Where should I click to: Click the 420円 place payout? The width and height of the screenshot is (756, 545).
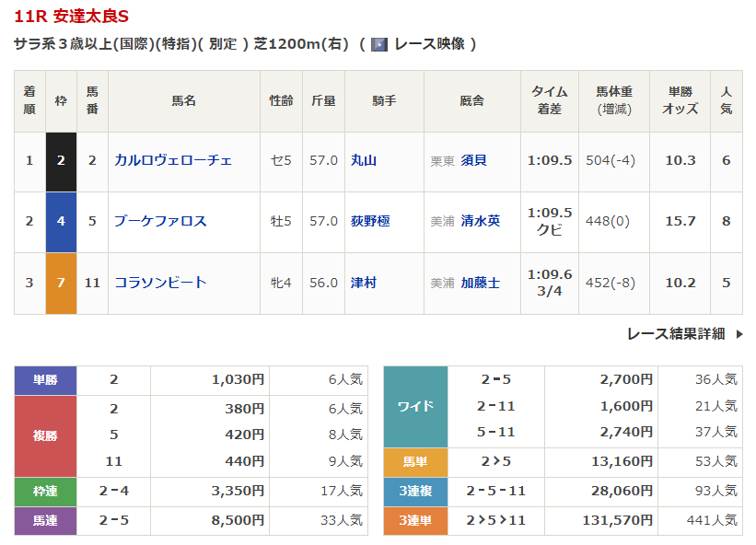click(245, 435)
